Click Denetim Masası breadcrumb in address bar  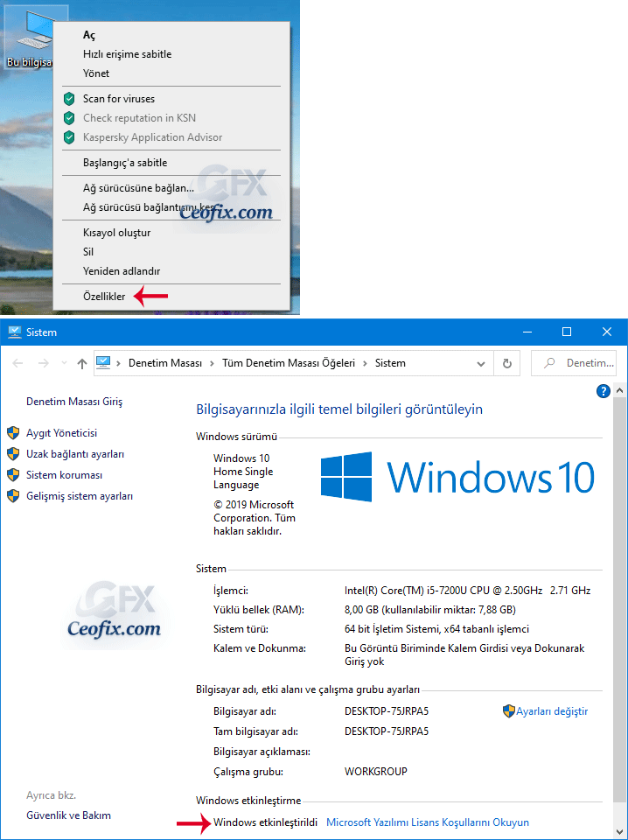[165, 363]
